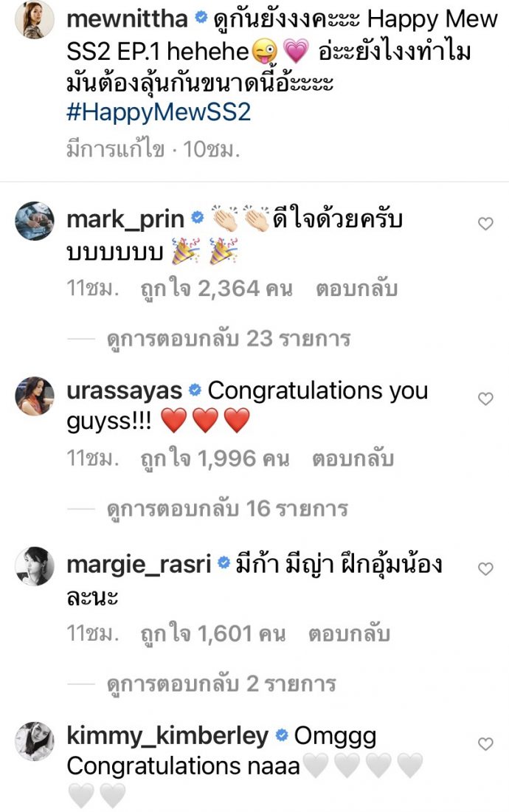Click mewnittha's verified badge
This screenshot has height=812, width=509.
point(200,18)
